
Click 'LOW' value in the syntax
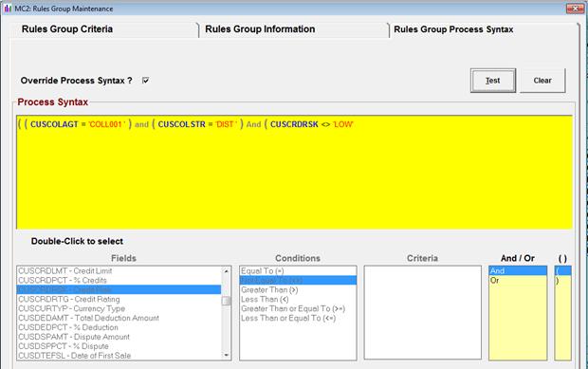tap(342, 124)
